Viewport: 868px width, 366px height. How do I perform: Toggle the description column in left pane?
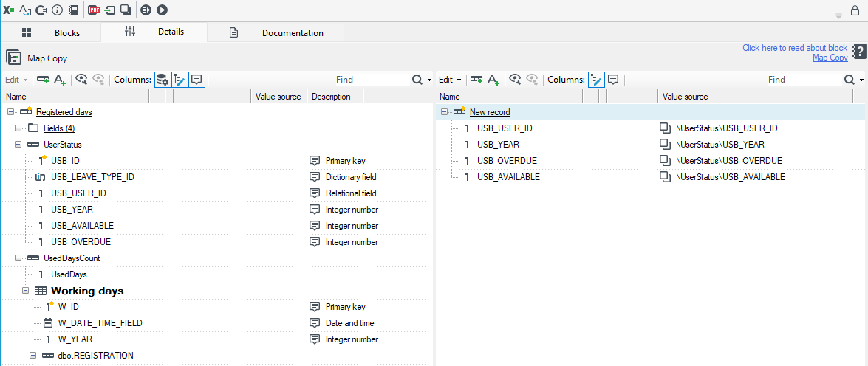pyautogui.click(x=197, y=80)
